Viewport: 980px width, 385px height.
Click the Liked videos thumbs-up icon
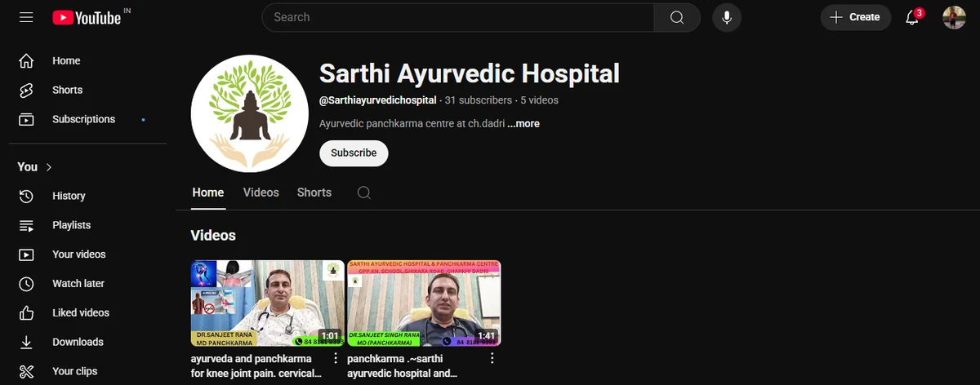(26, 313)
